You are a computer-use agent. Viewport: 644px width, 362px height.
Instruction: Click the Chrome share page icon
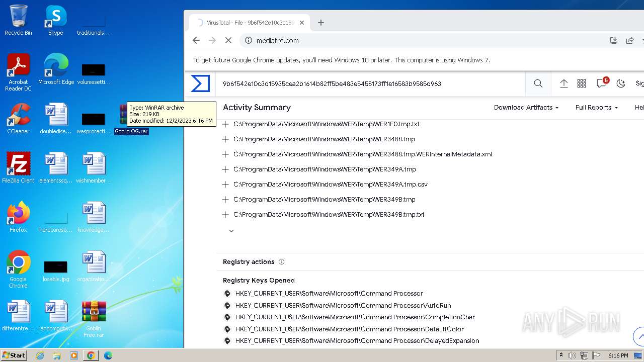tap(630, 40)
